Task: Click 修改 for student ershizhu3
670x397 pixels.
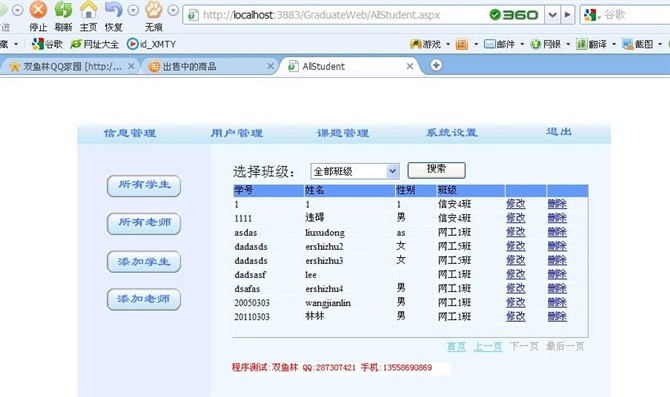Action: [516, 260]
